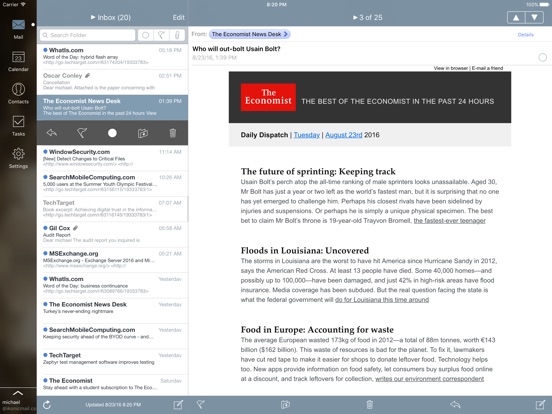Click the Search Folder input field

pos(88,35)
